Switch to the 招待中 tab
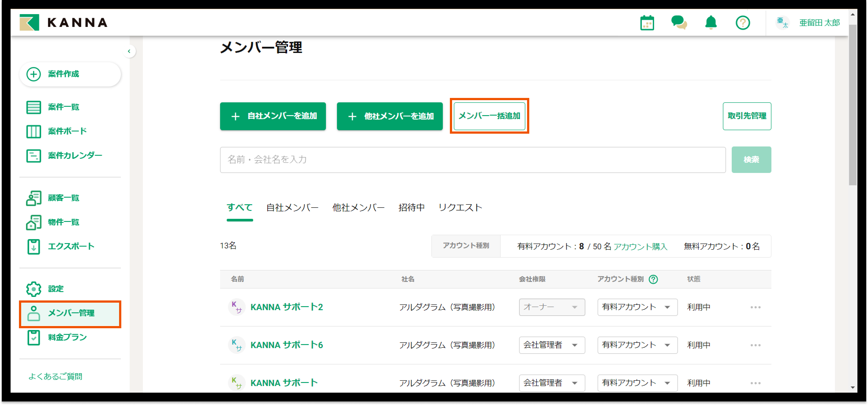 [411, 208]
